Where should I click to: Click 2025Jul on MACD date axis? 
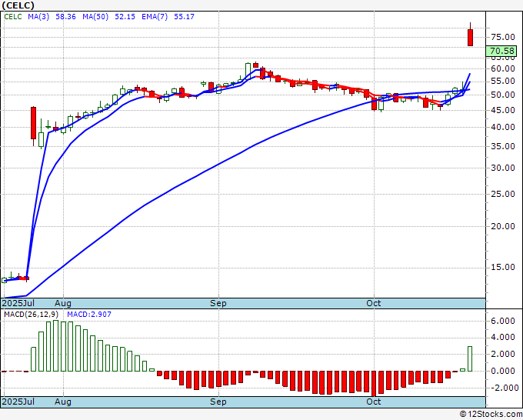[18, 402]
